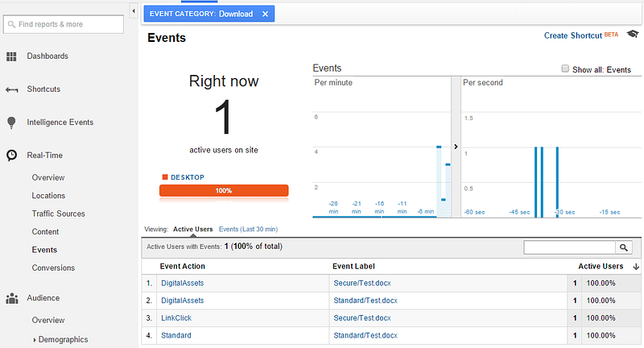
Task: Toggle the per-second chart panel arrow
Action: tap(456, 147)
